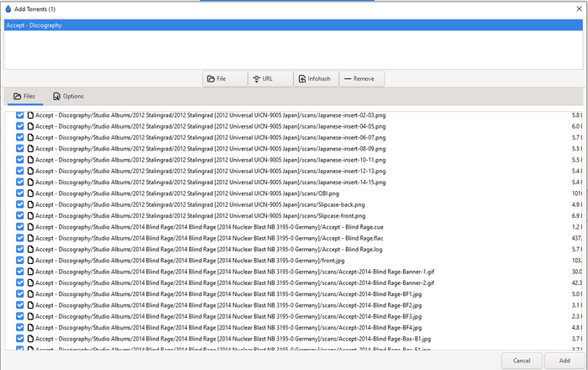
Task: Toggle the Slipcase-front.png checkbox
Action: 20,216
